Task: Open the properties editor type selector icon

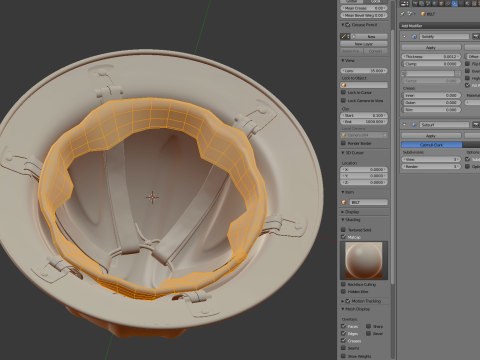Action: click(404, 4)
